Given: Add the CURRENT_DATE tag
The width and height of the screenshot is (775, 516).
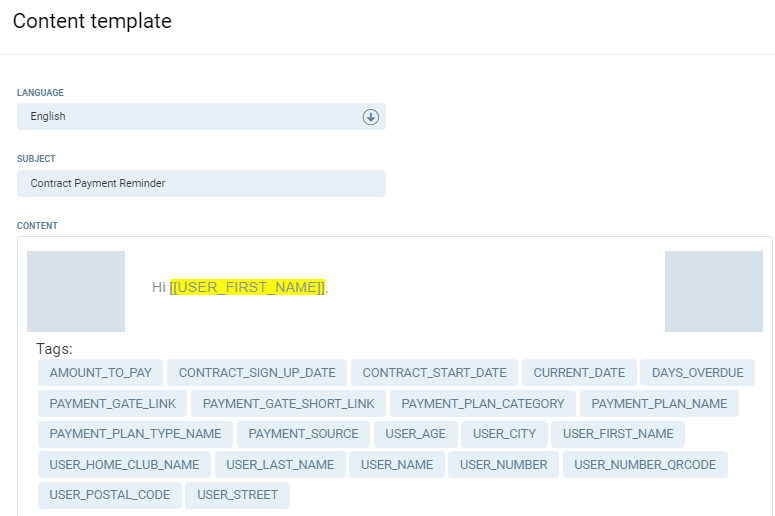Looking at the screenshot, I should [579, 373].
